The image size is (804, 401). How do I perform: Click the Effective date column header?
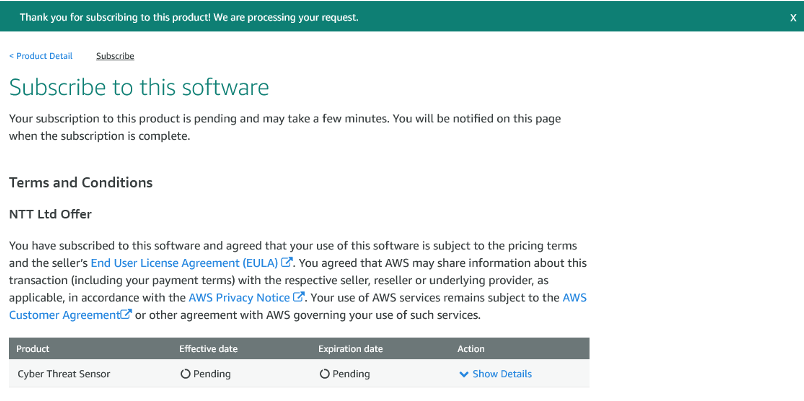point(208,349)
